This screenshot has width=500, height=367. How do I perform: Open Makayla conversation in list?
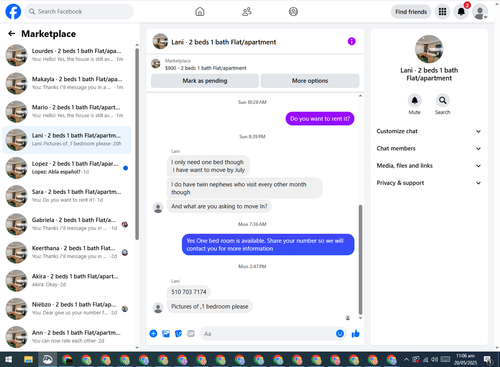click(67, 83)
